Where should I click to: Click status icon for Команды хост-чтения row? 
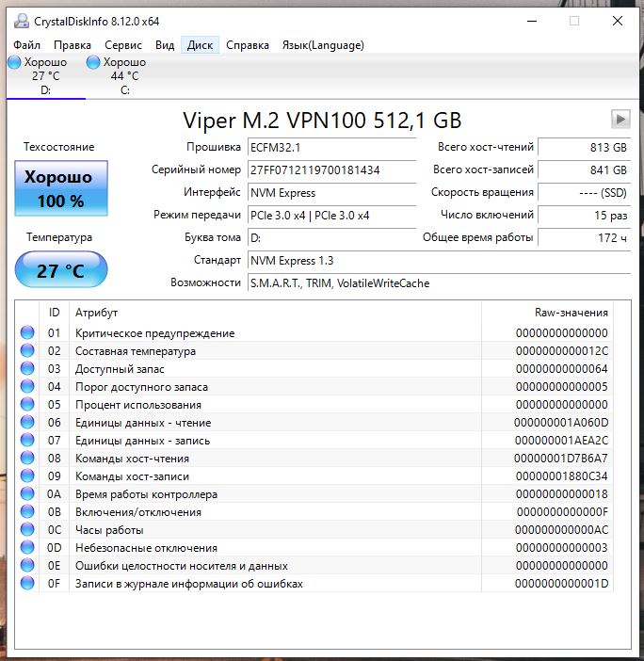(27, 458)
